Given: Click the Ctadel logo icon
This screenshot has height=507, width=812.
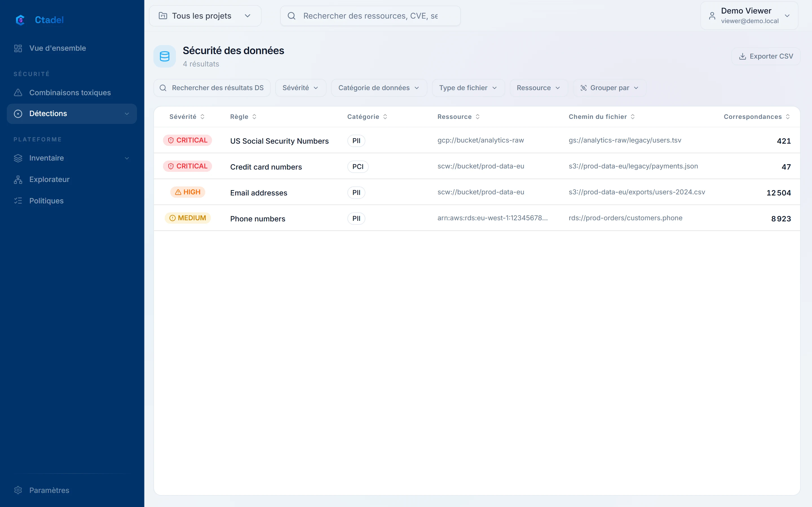Looking at the screenshot, I should (x=21, y=20).
